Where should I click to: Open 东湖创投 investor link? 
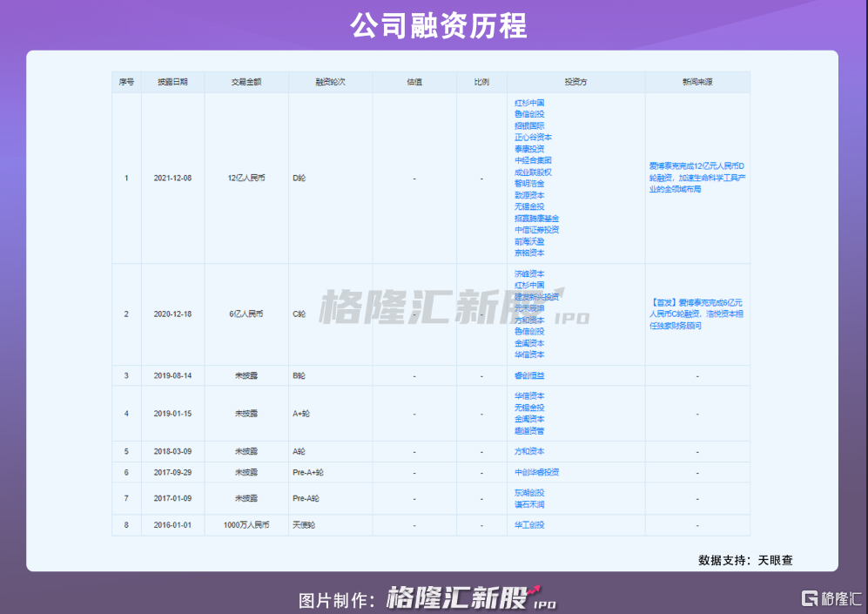click(x=529, y=493)
